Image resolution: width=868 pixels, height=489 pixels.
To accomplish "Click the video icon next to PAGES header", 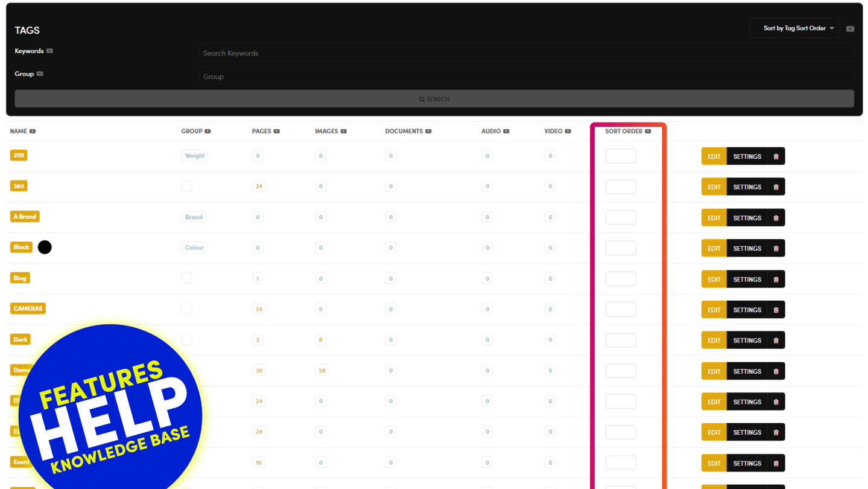I will click(x=276, y=131).
